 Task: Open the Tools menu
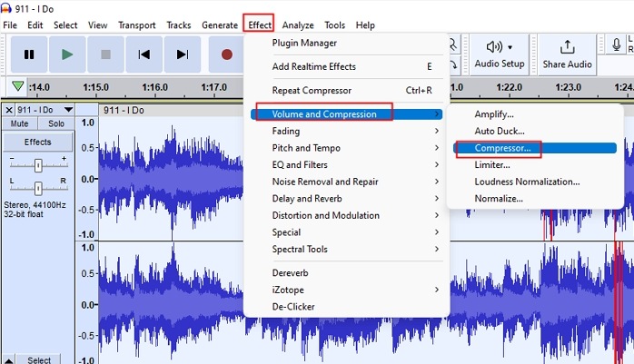[335, 25]
